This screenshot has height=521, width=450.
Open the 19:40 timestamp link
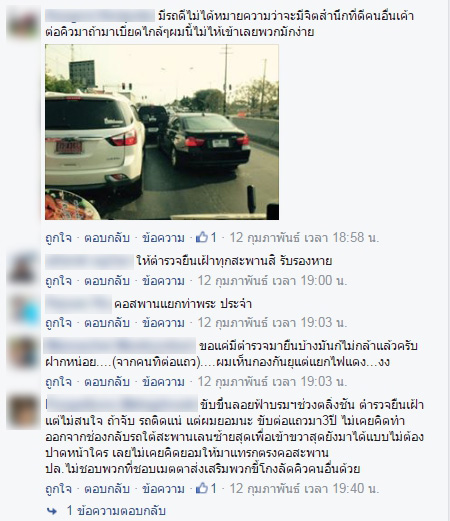pyautogui.click(x=304, y=489)
